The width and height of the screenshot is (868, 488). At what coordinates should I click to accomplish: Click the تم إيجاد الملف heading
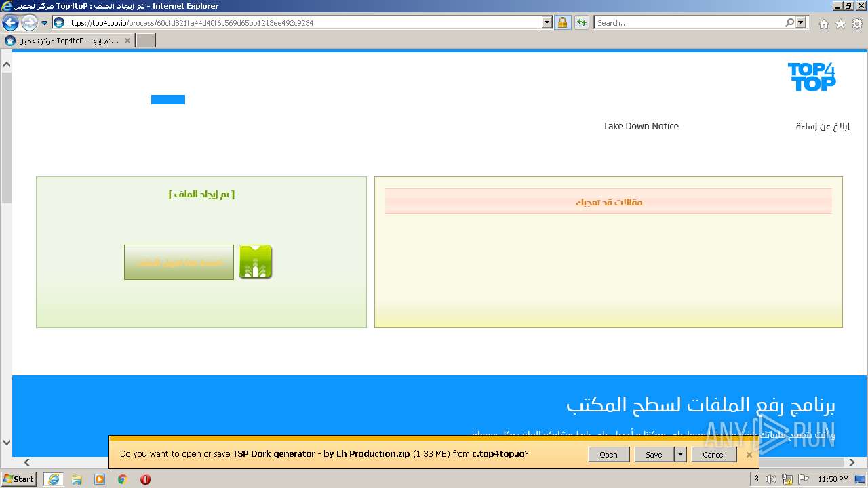[x=201, y=194]
